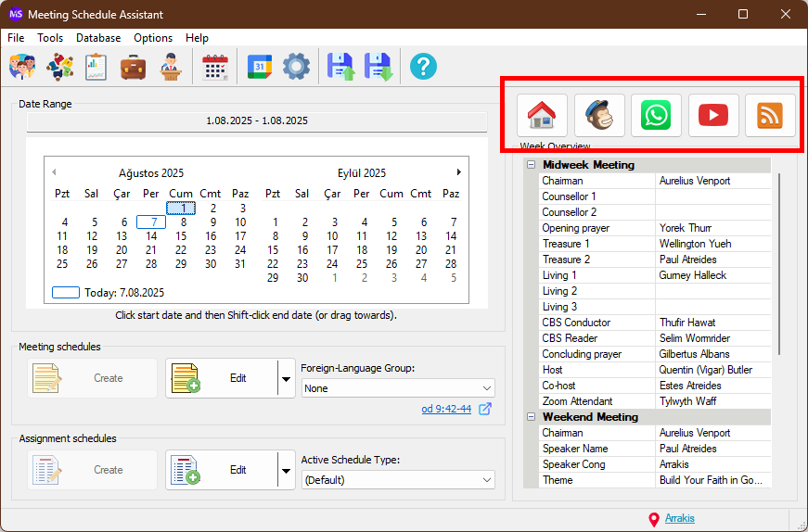This screenshot has height=532, width=808.
Task: Select August 15 in the calendar
Action: [181, 236]
